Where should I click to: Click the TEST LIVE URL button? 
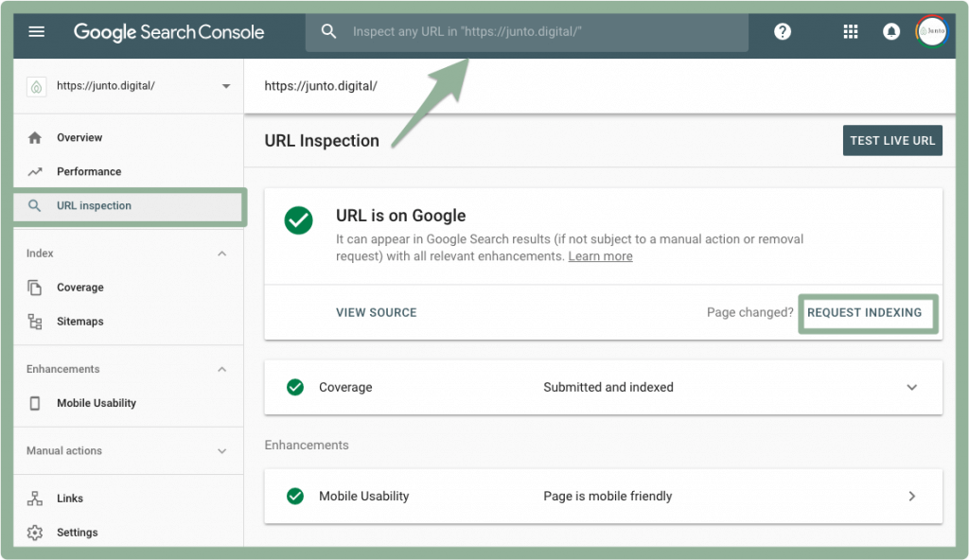pos(892,141)
